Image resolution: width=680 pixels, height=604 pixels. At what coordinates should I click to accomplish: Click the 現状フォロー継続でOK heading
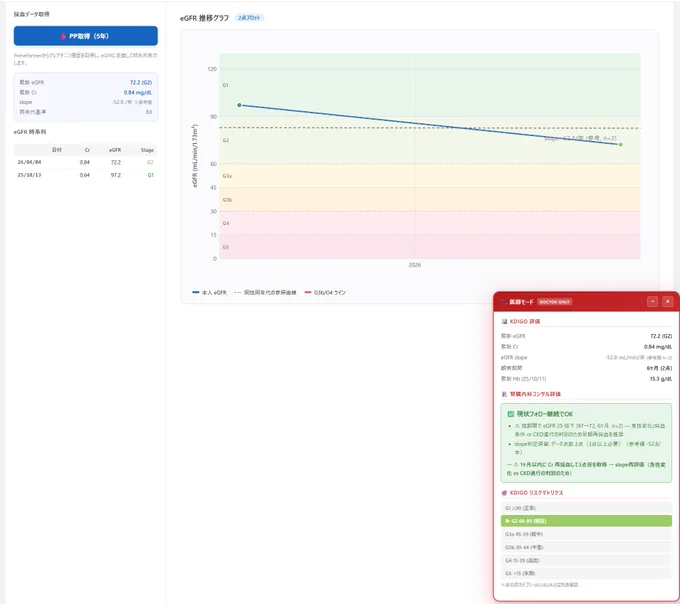(x=545, y=414)
